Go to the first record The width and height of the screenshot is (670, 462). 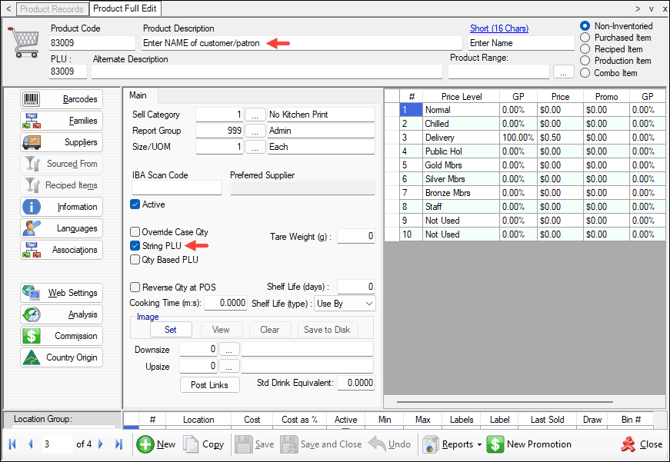[12, 444]
